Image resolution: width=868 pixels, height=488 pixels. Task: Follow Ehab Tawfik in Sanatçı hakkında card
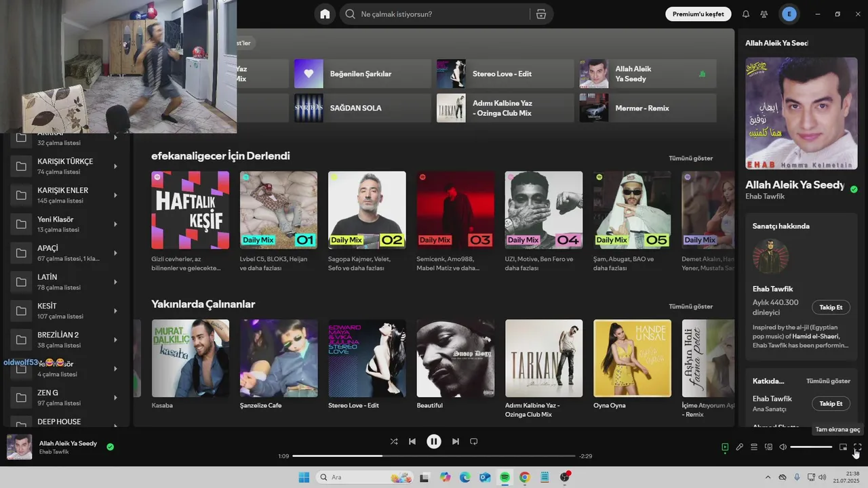point(831,307)
